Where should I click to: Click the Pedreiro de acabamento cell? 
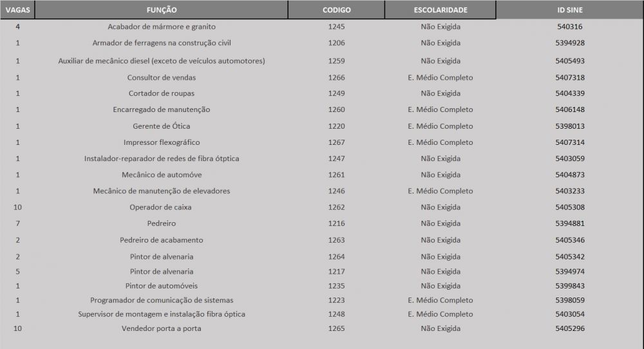click(x=161, y=240)
